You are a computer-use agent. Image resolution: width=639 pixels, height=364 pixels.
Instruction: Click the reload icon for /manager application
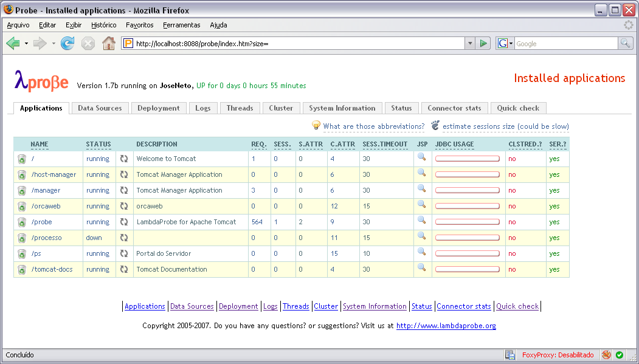(x=124, y=190)
